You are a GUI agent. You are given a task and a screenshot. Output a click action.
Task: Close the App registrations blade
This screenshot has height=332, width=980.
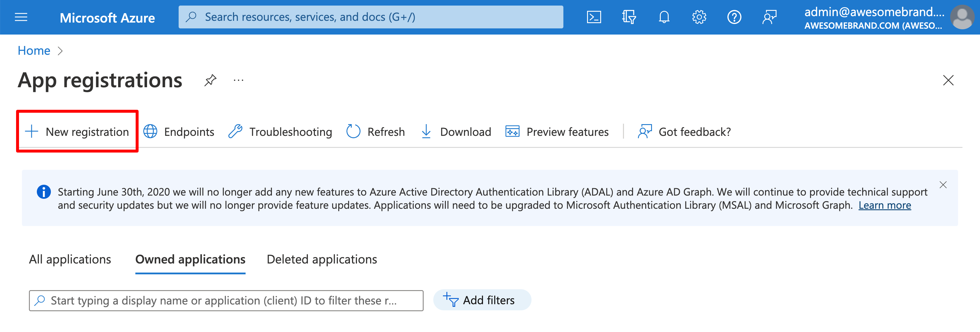pos(948,81)
